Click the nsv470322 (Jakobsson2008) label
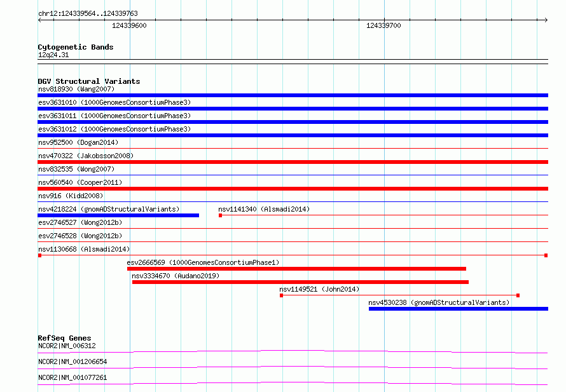This screenshot has width=566, height=392. [86, 156]
